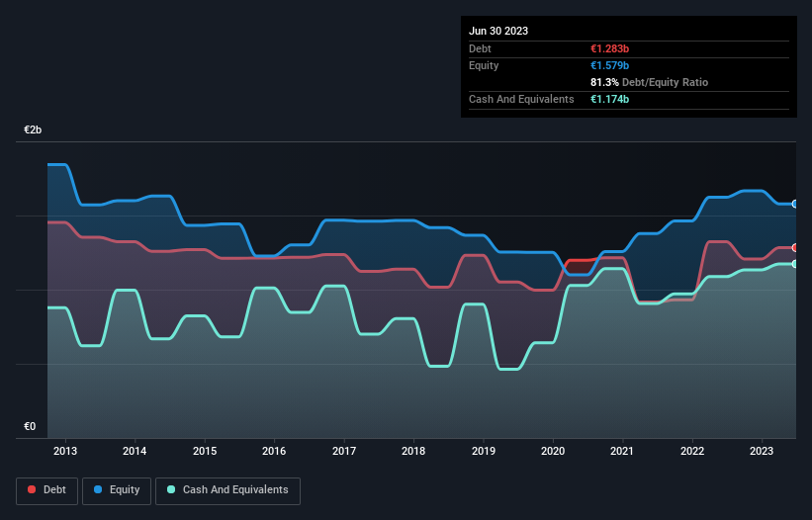The width and height of the screenshot is (812, 520).
Task: Click the €1.174b cash value
Action: 609,99
